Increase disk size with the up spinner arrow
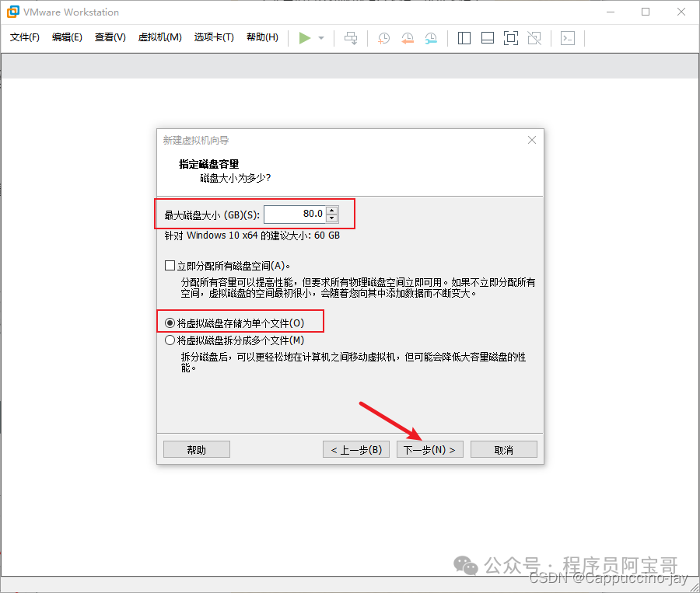700x593 pixels. pyautogui.click(x=331, y=210)
